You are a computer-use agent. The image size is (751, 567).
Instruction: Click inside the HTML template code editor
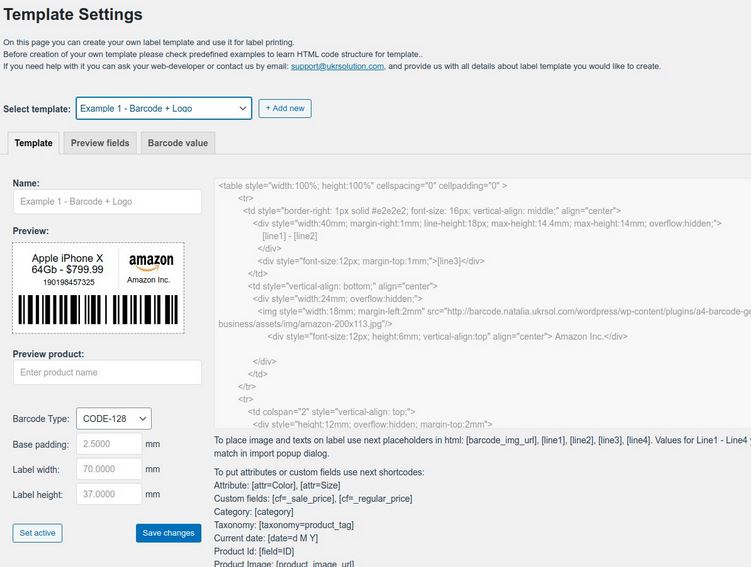click(x=482, y=304)
